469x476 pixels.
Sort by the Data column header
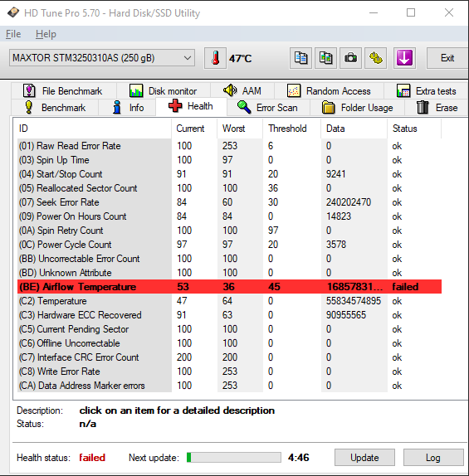(354, 129)
